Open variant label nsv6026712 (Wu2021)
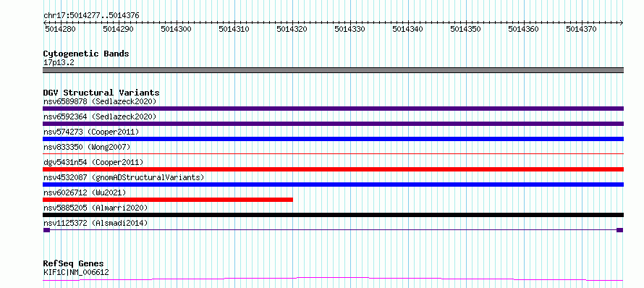The height and width of the screenshot is (288, 644). [x=85, y=192]
